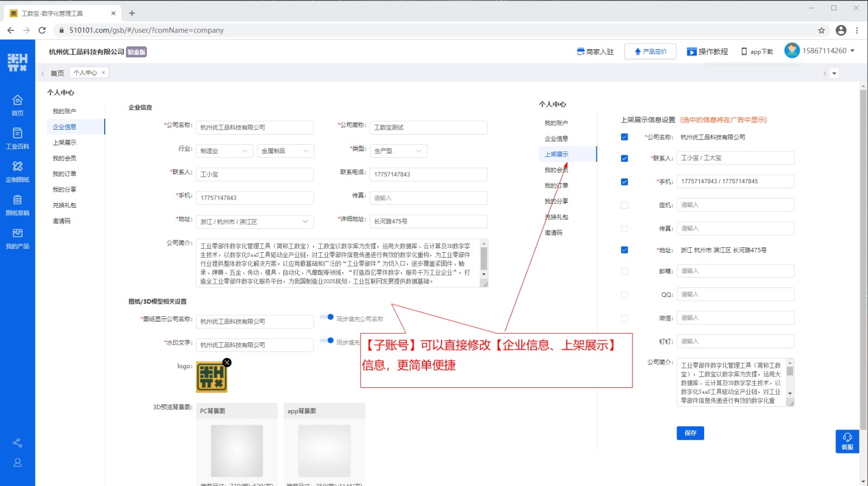Image resolution: width=868 pixels, height=486 pixels.
Task: Click the user profile icon in sidebar
Action: [17, 463]
